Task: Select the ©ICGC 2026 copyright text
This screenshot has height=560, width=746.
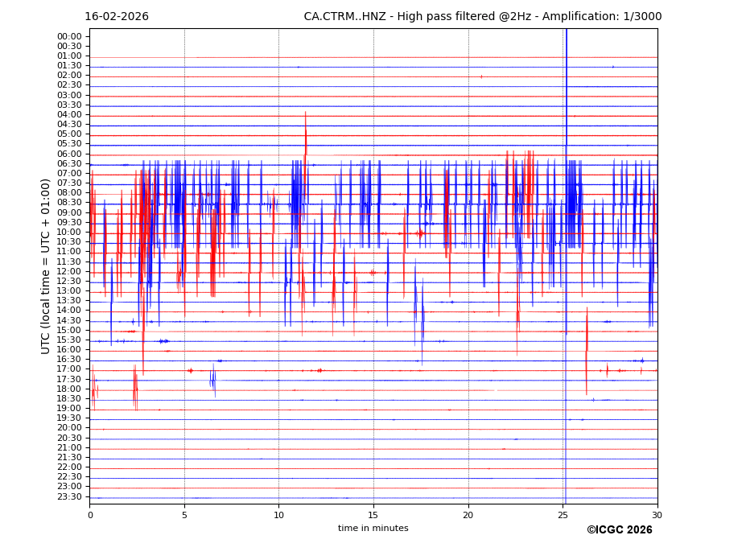Action: coord(619,530)
